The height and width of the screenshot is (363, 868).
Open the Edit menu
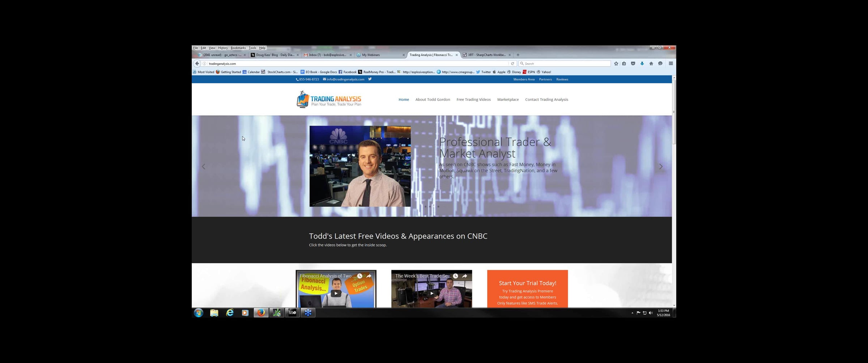[203, 48]
